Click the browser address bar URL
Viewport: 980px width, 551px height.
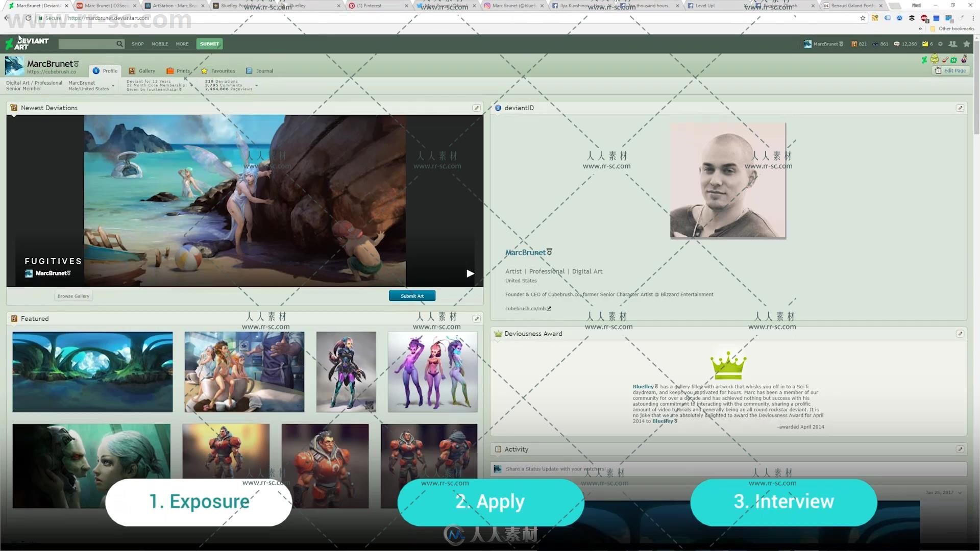[109, 18]
